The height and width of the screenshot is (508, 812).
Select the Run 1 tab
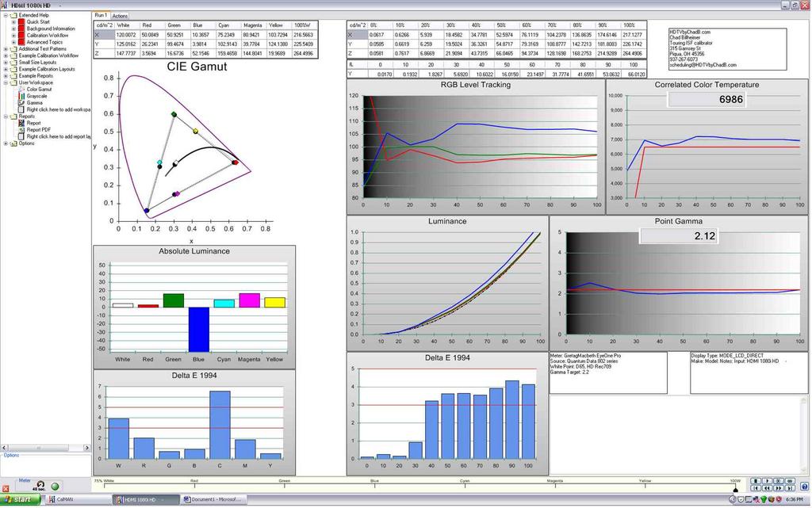point(101,15)
